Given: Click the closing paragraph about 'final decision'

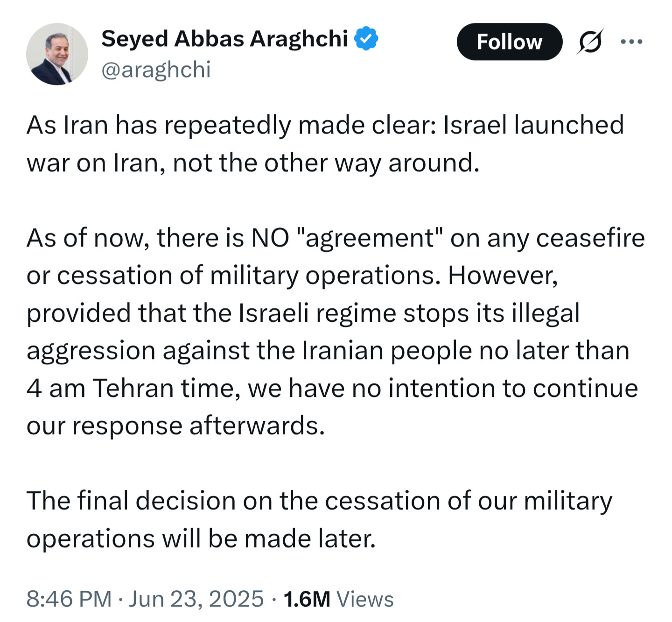Looking at the screenshot, I should [x=319, y=519].
